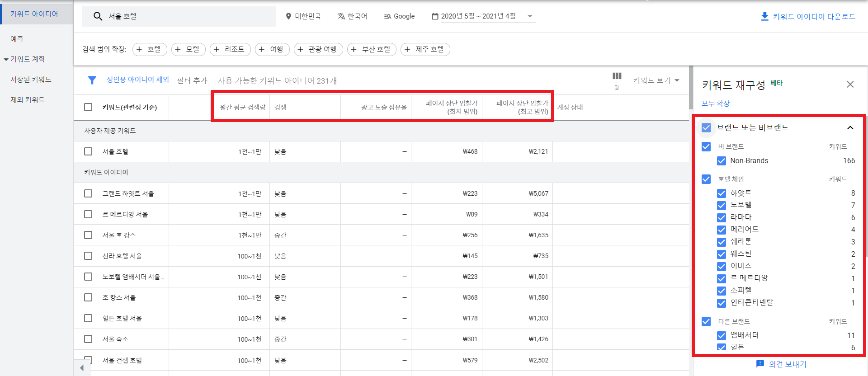This screenshot has height=376, width=868.
Task: Uncheck the Non-Brands checkbox
Action: point(722,161)
